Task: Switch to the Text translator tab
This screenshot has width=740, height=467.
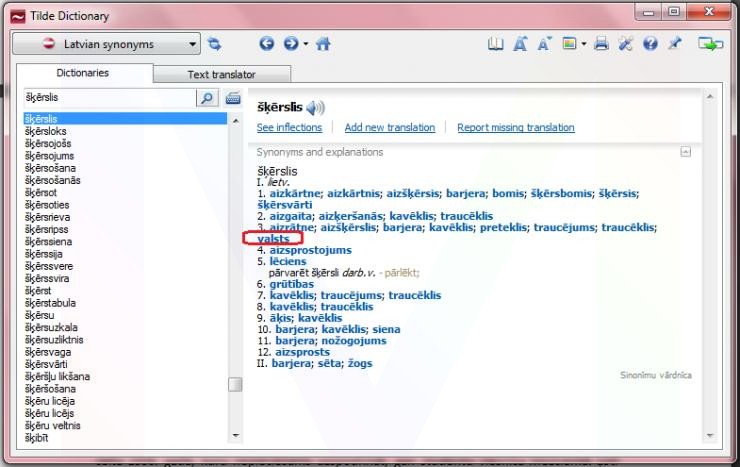Action: click(221, 74)
